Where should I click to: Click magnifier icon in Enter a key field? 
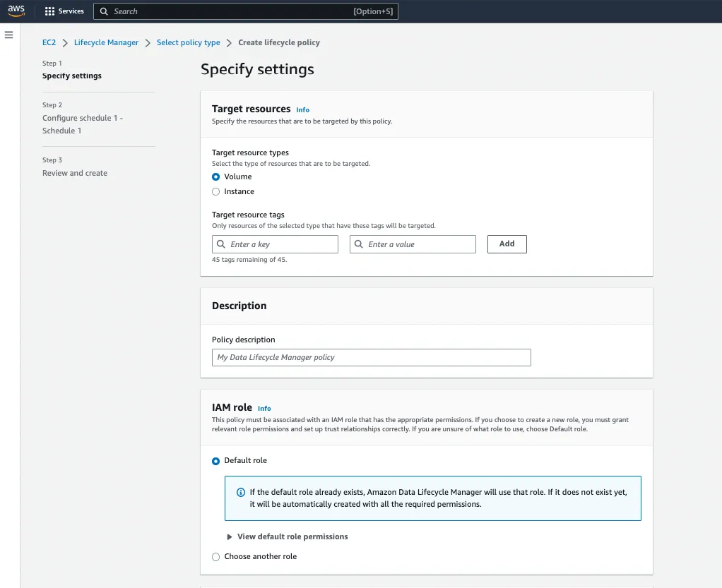tap(221, 244)
